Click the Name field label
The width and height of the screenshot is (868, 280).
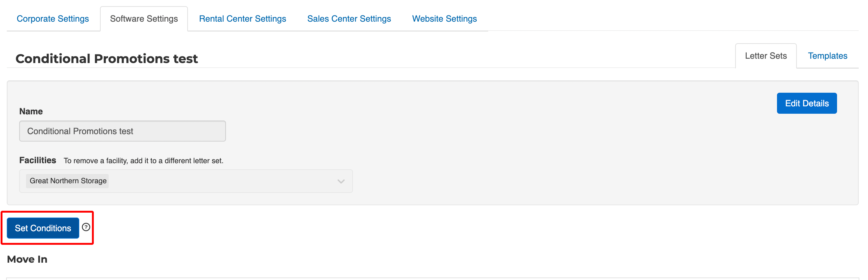(x=31, y=111)
